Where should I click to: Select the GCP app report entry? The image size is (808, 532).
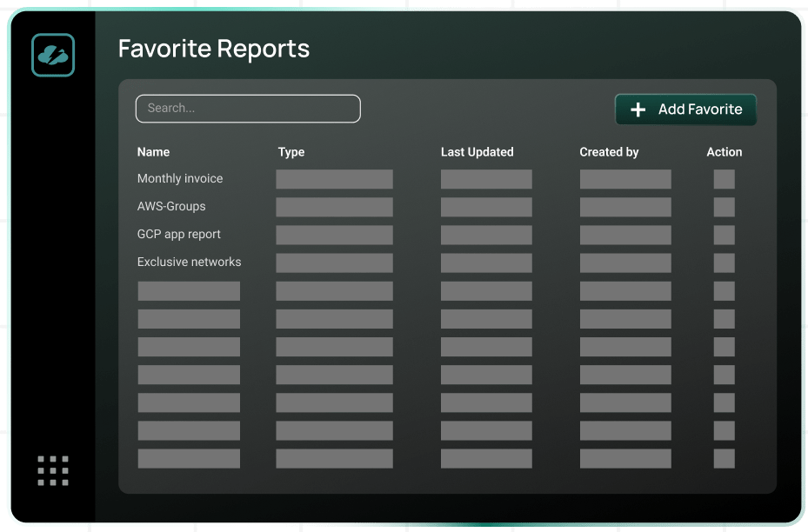pos(179,235)
